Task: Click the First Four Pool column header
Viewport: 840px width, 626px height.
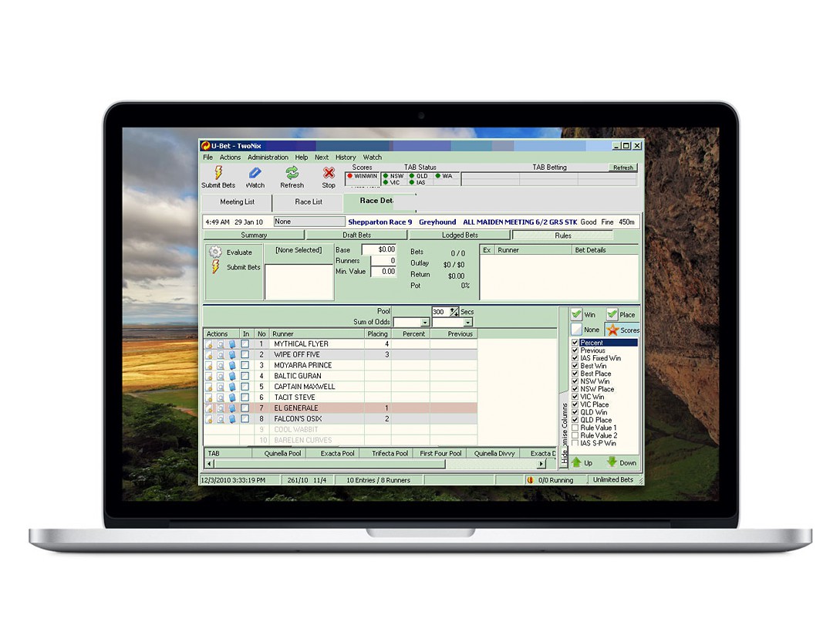Action: pyautogui.click(x=440, y=453)
